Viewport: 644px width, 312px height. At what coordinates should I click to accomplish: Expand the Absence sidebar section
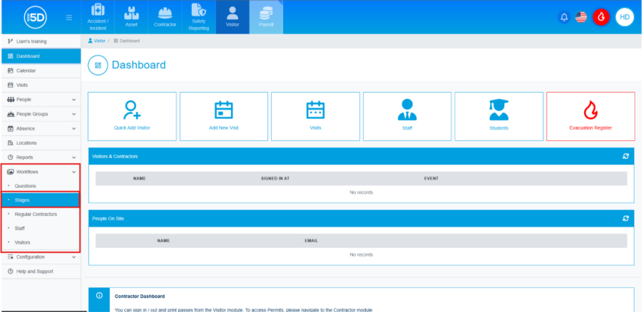(41, 129)
